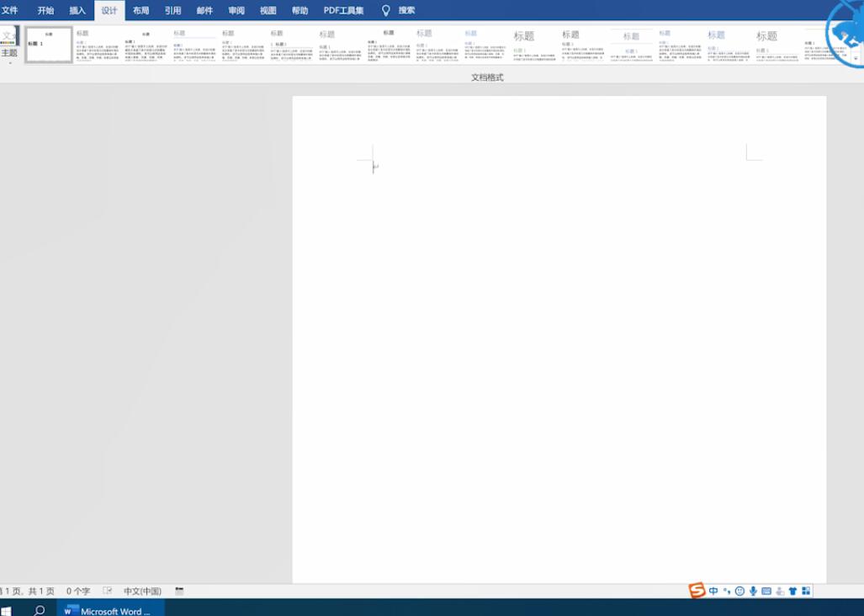Click the page count '第1页, 共1页'

click(x=28, y=592)
